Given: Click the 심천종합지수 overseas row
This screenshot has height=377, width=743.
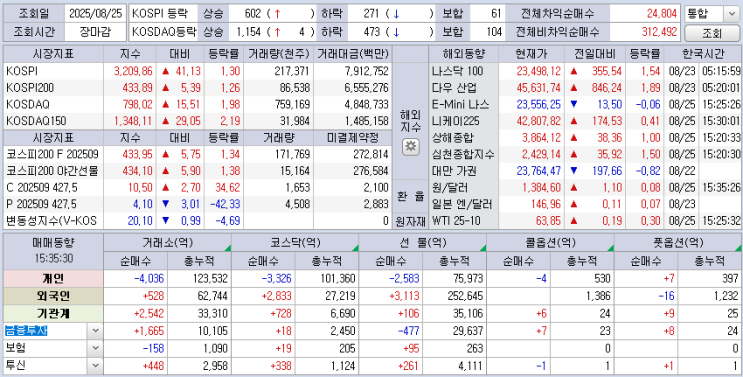Looking at the screenshot, I should 585,154.
